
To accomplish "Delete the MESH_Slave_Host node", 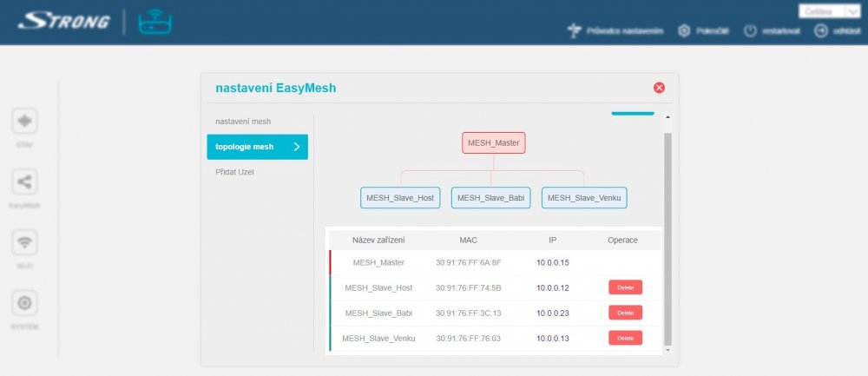I will point(626,287).
